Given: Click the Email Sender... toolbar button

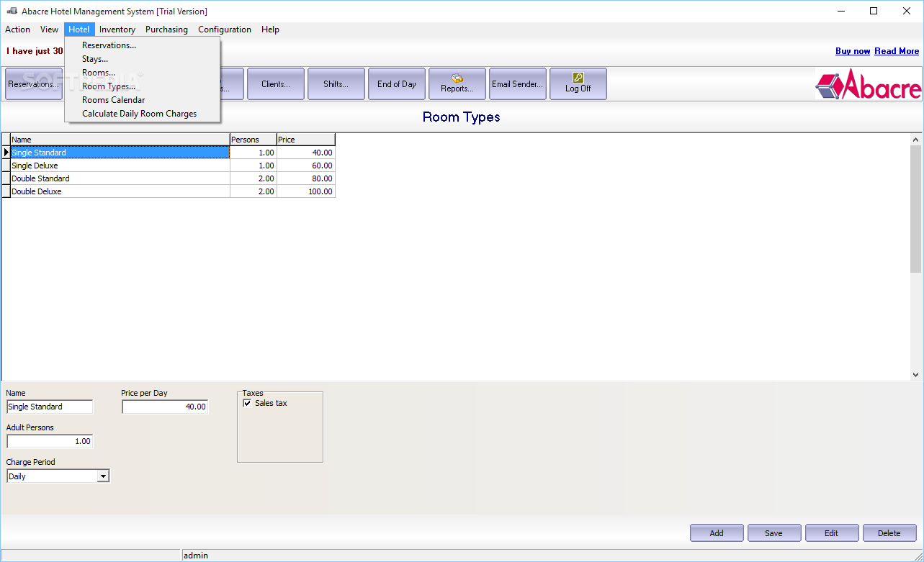Looking at the screenshot, I should (518, 83).
